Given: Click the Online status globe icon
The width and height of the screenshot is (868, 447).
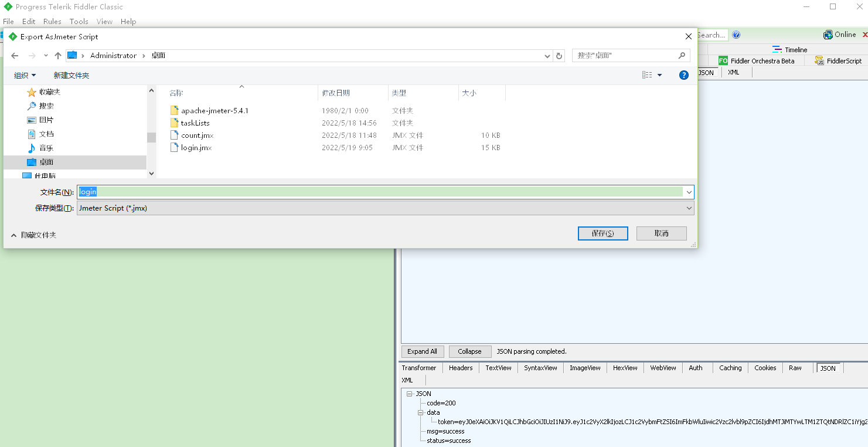Looking at the screenshot, I should (x=828, y=35).
